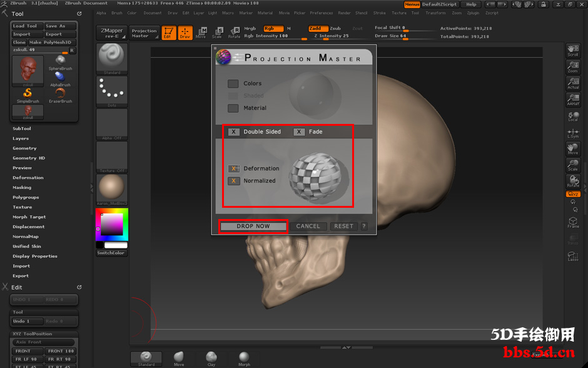Viewport: 588px width, 368px height.
Task: Activate the orange Draw mode button
Action: (185, 33)
